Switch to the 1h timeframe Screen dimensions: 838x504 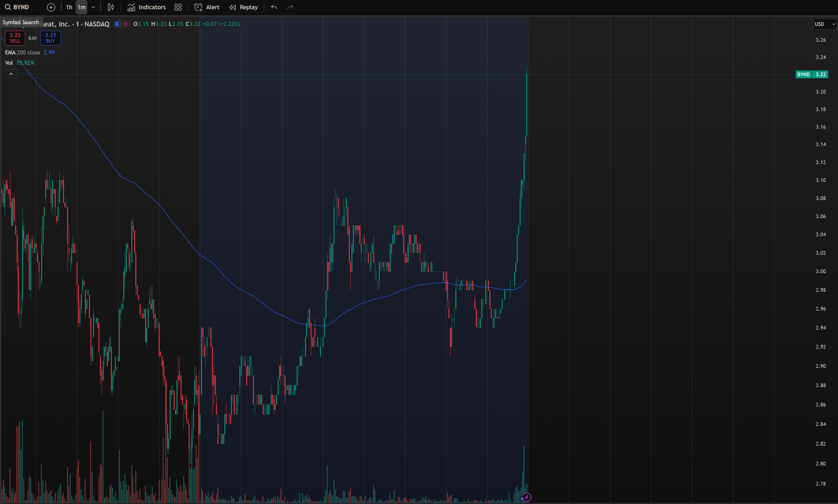(69, 7)
